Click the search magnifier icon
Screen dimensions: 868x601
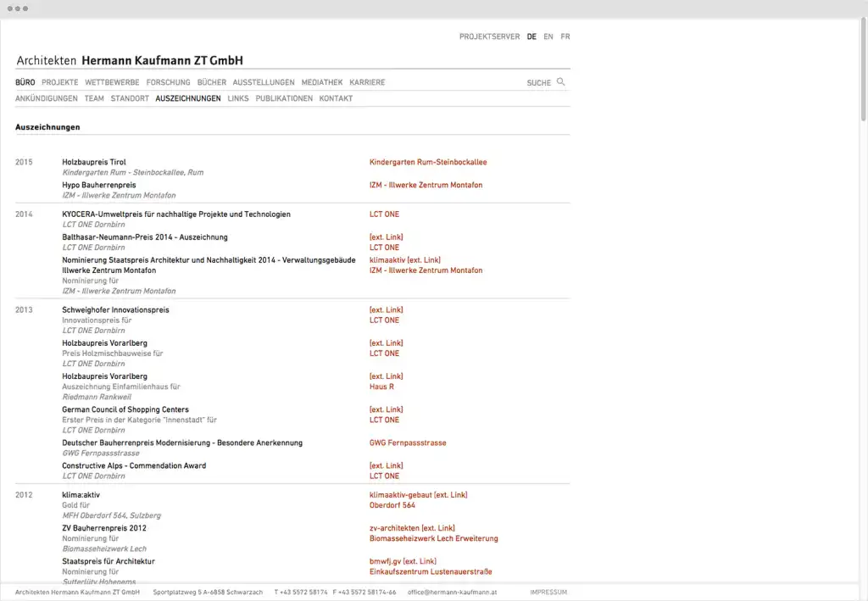[x=560, y=82]
